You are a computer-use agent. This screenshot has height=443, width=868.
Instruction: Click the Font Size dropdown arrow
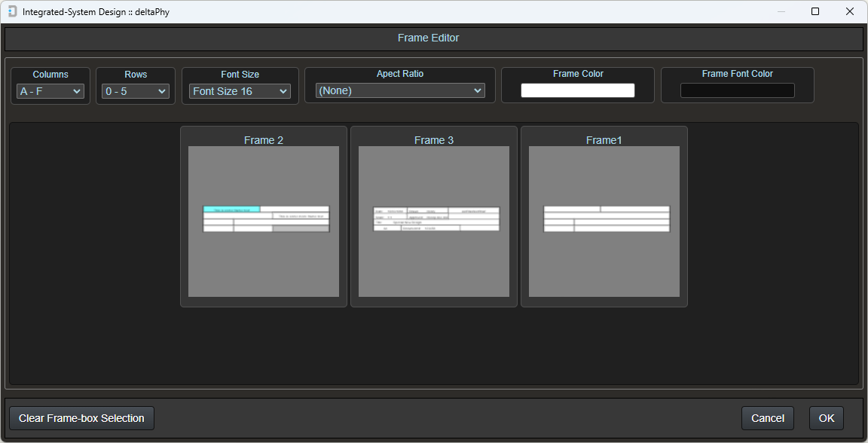tap(282, 90)
